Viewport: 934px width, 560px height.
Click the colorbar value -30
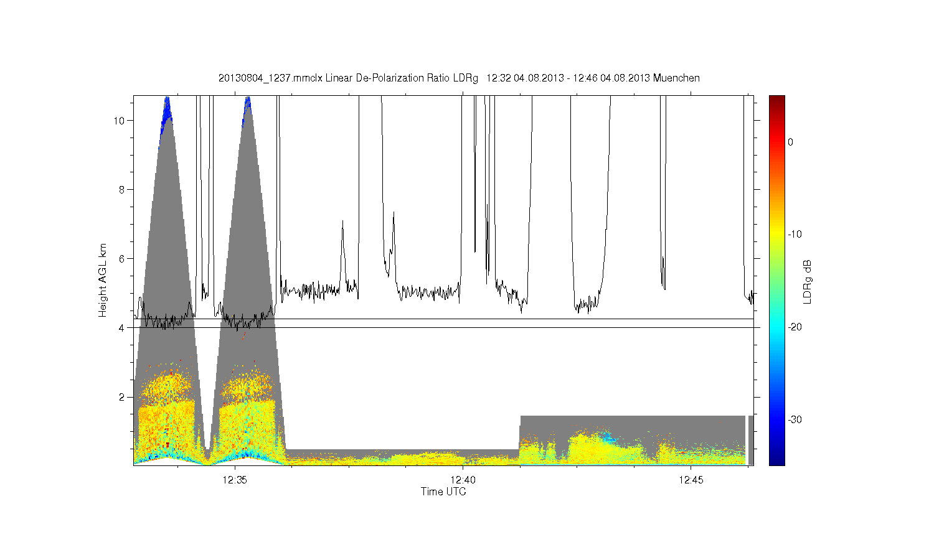pos(794,419)
